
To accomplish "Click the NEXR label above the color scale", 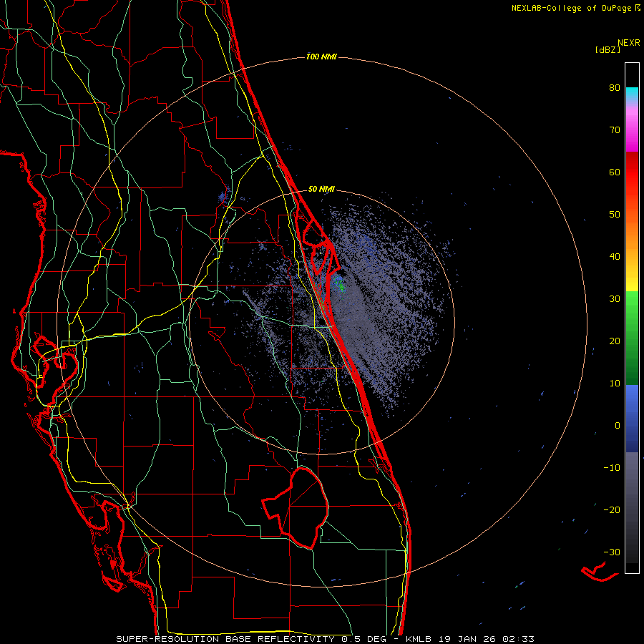I will coord(628,43).
